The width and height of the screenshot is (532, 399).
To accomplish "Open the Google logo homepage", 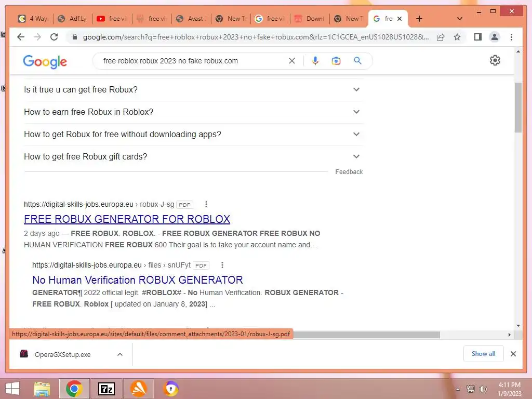I will (x=45, y=62).
